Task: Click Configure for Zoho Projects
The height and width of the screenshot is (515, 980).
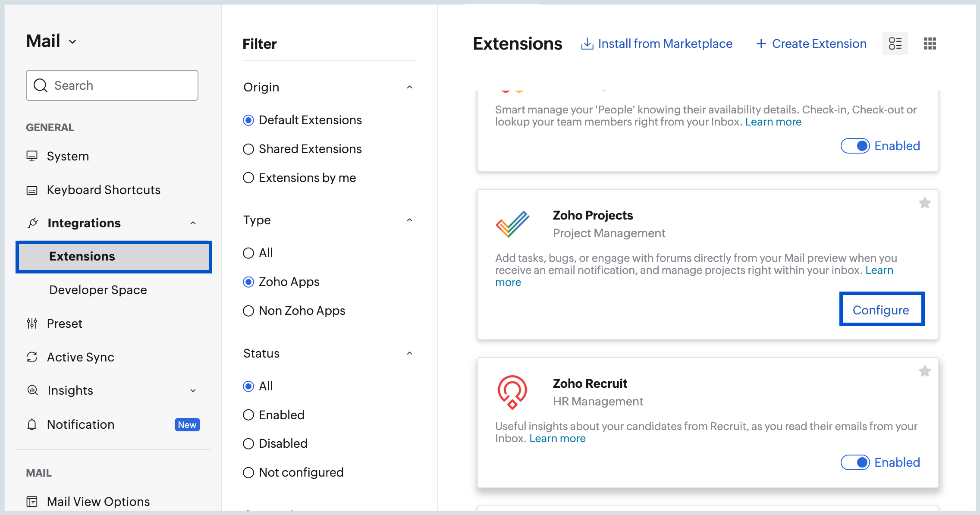Action: (881, 310)
